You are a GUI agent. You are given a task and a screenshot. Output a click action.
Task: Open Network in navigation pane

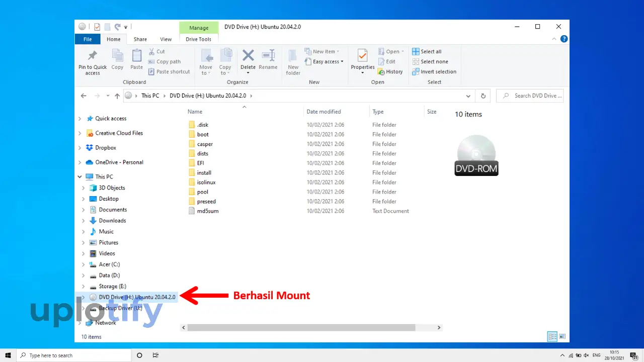(106, 323)
